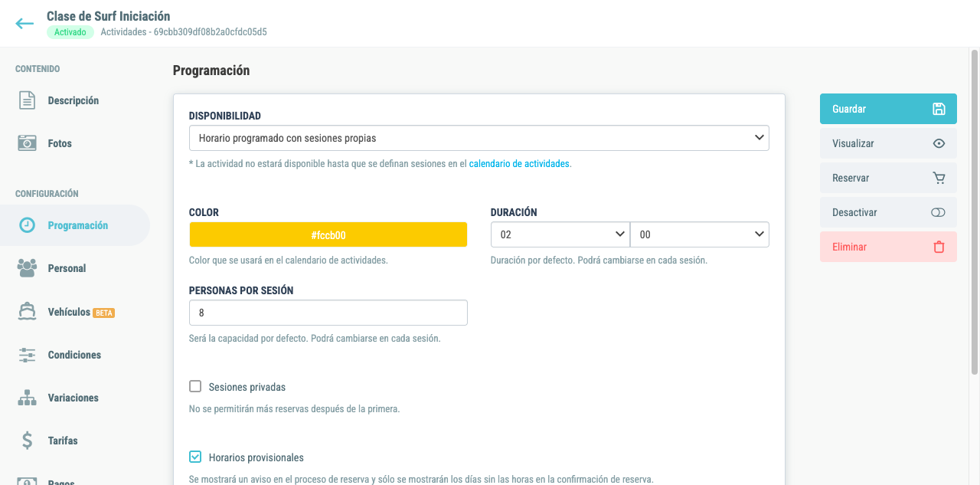The width and height of the screenshot is (980, 485).
Task: Click the Activado status badge
Action: pos(70,32)
